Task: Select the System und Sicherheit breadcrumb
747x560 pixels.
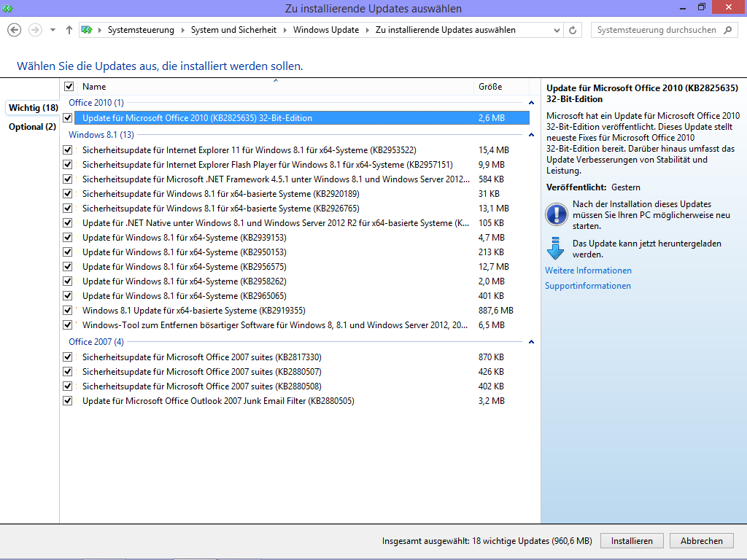Action: tap(233, 30)
